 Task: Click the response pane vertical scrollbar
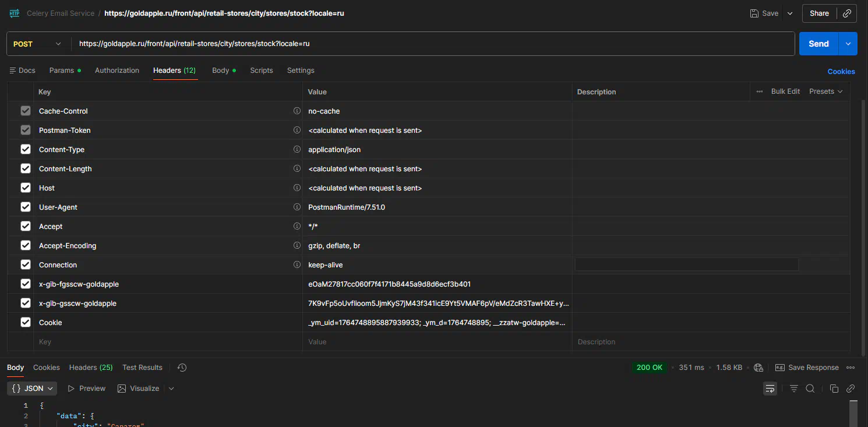[853, 412]
